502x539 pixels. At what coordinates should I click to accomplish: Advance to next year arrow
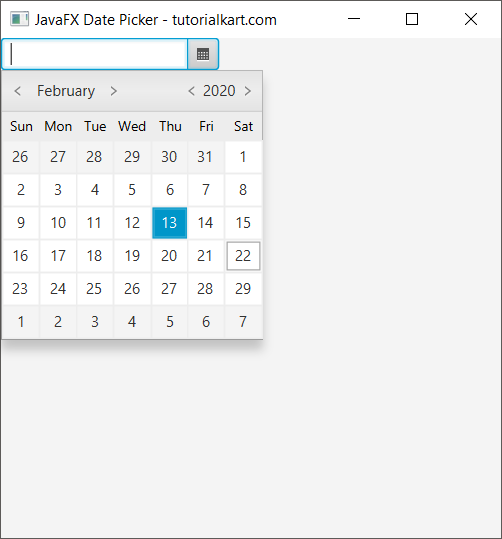(x=248, y=91)
